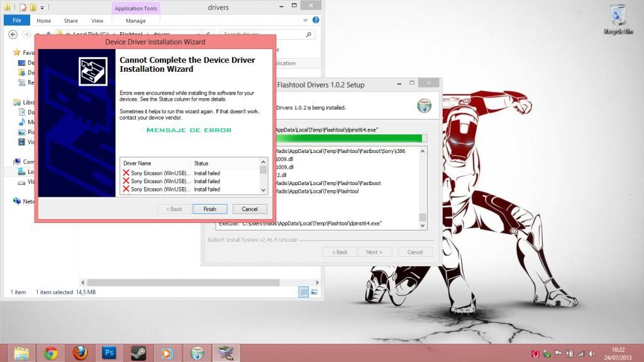Viewport: 644px width, 362px height.
Task: Open Explorer help question mark icon
Action: [316, 20]
